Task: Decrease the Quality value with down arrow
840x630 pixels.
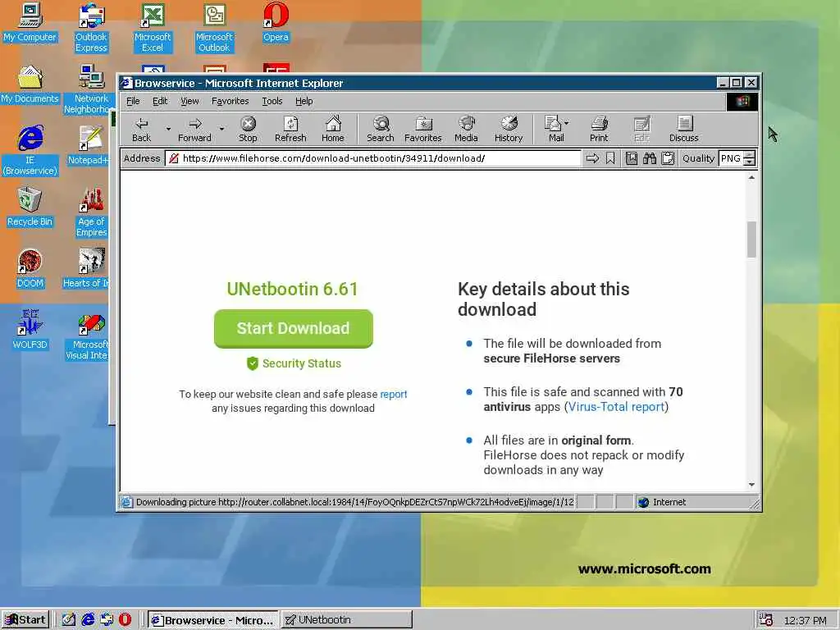Action: 750,162
